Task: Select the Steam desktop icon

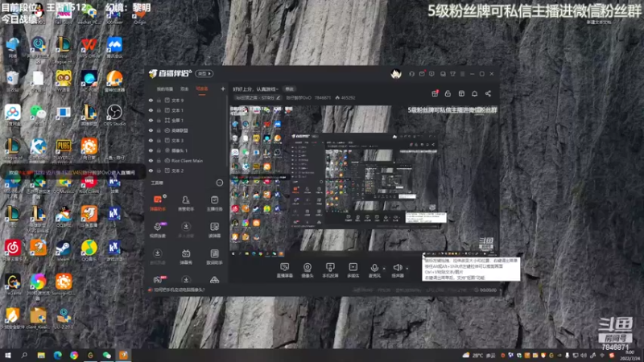Action: point(64,250)
